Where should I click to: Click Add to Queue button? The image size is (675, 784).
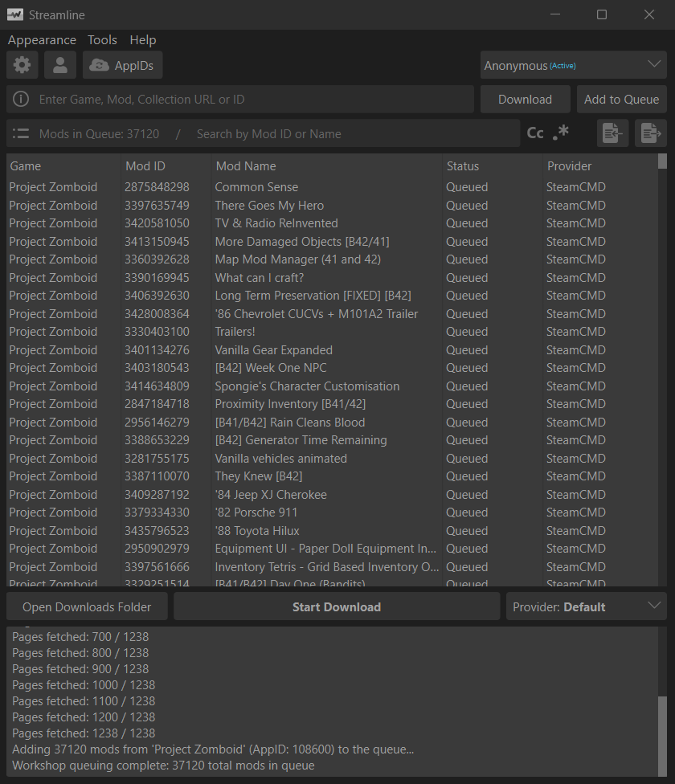(x=621, y=99)
